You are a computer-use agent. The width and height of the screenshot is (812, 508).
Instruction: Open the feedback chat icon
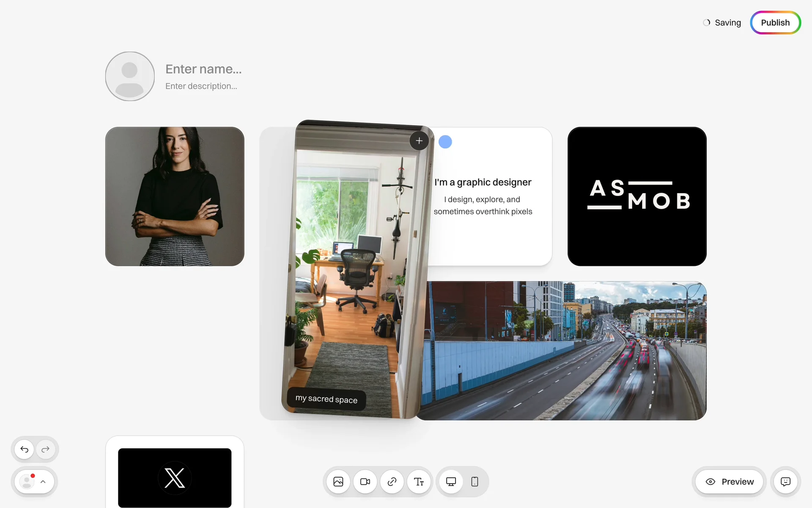tap(785, 482)
